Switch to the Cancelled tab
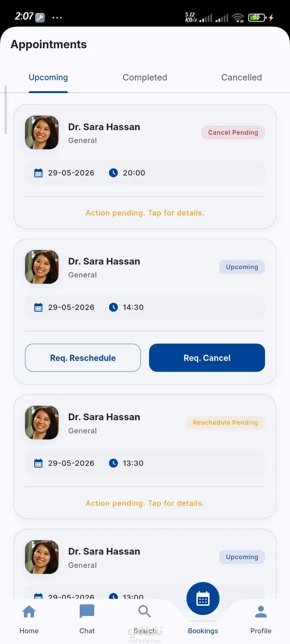This screenshot has width=290, height=644. 242,77
